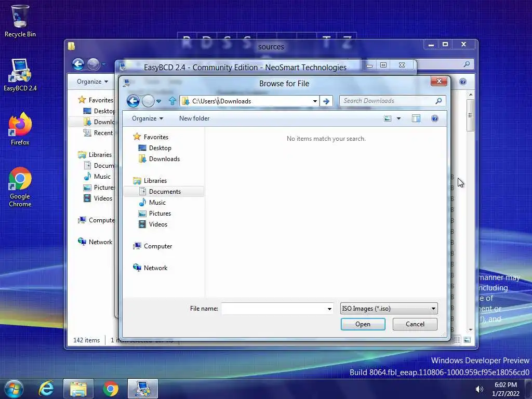Go up one folder level in dialog

point(172,101)
